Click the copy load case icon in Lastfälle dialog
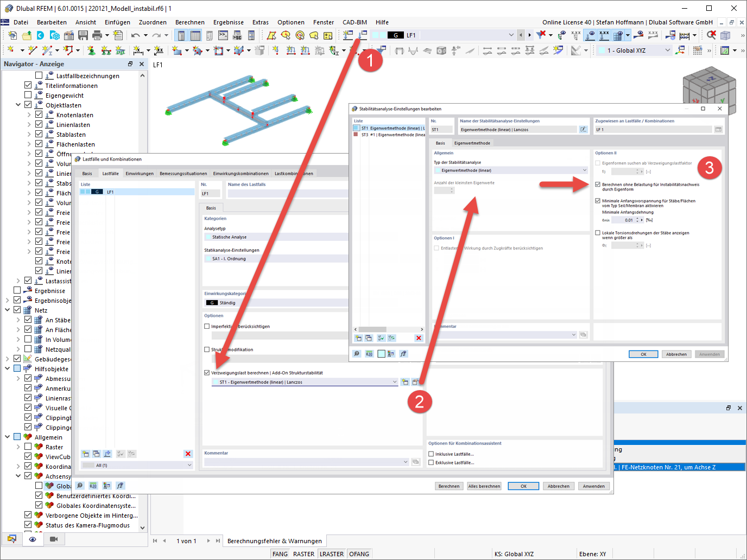 coord(96,454)
